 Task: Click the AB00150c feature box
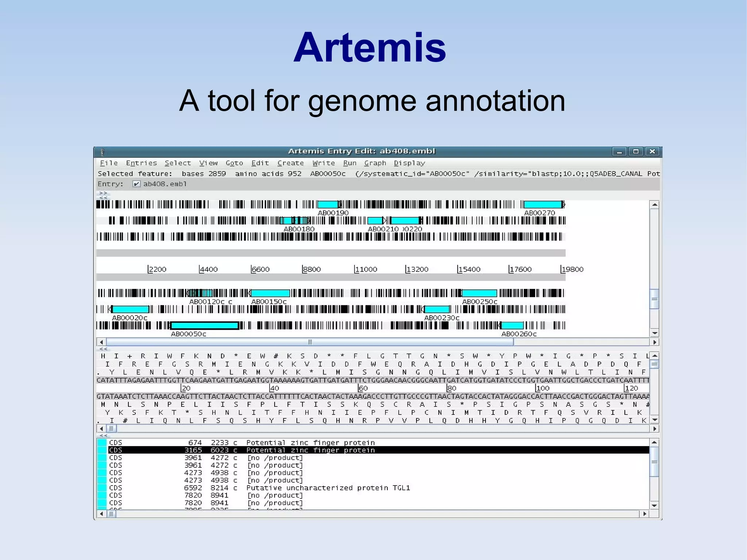(x=270, y=293)
